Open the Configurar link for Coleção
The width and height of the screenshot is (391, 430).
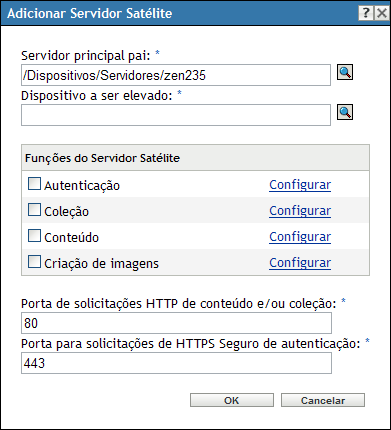coord(300,211)
